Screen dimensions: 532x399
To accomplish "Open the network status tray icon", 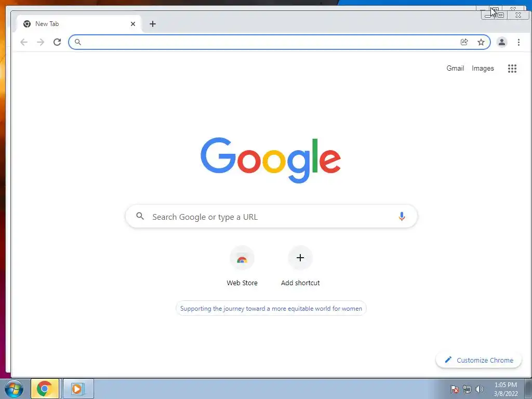I will coord(467,389).
